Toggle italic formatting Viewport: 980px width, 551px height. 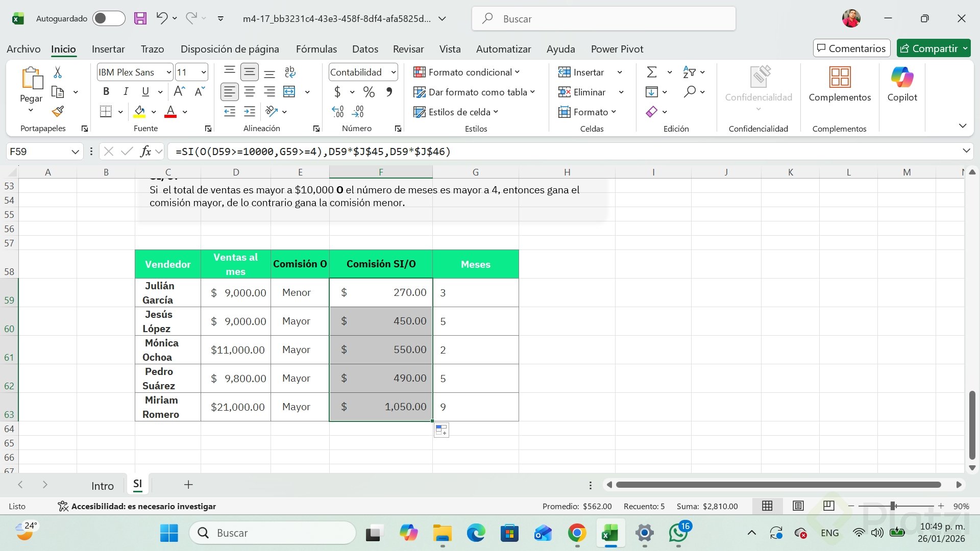point(126,92)
